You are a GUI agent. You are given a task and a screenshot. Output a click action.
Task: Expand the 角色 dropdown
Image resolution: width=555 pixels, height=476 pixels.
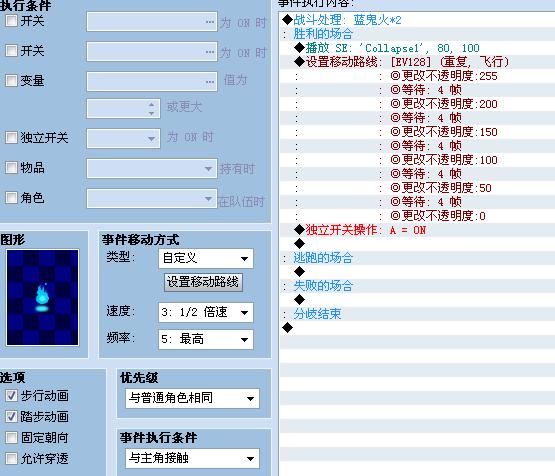coord(152,199)
